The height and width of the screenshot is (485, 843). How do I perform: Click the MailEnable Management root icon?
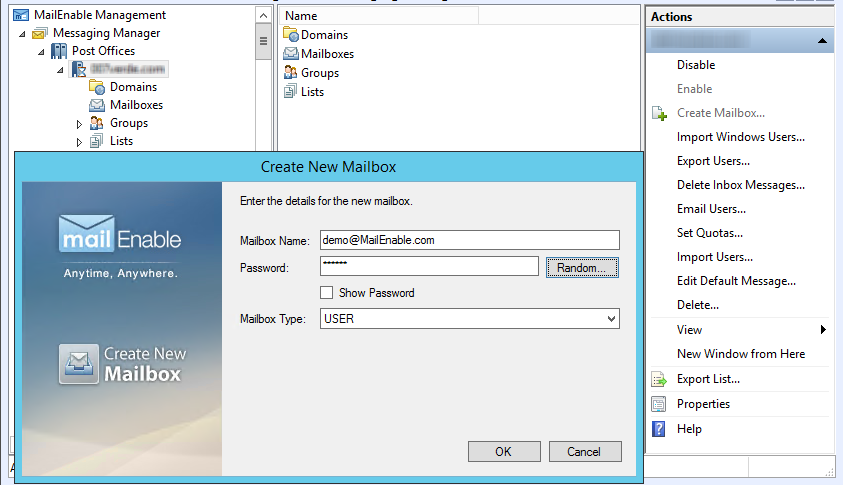21,15
